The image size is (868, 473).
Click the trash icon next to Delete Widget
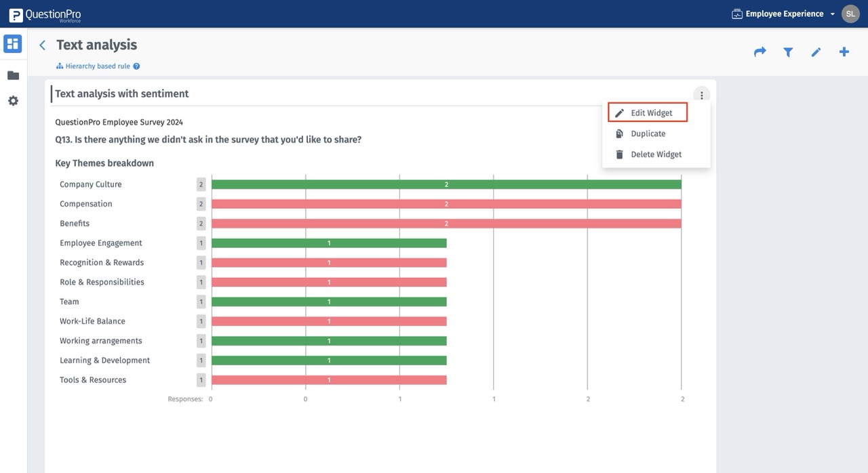point(619,154)
